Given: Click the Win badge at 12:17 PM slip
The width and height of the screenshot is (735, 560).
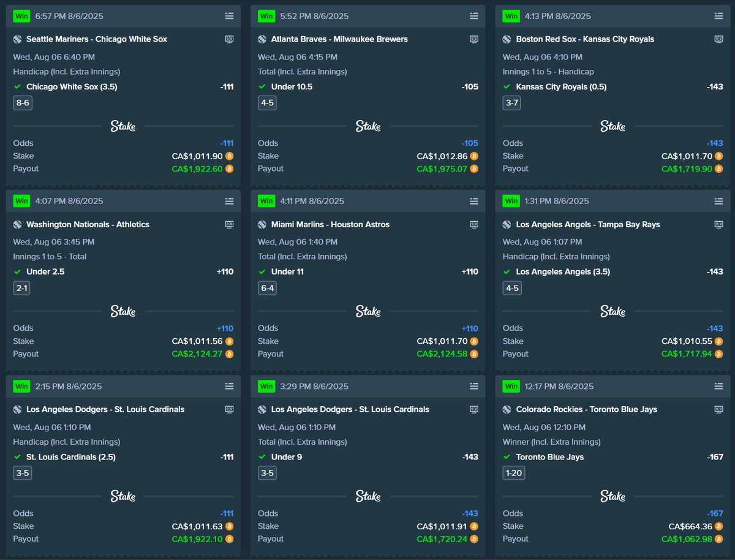Looking at the screenshot, I should click(512, 386).
